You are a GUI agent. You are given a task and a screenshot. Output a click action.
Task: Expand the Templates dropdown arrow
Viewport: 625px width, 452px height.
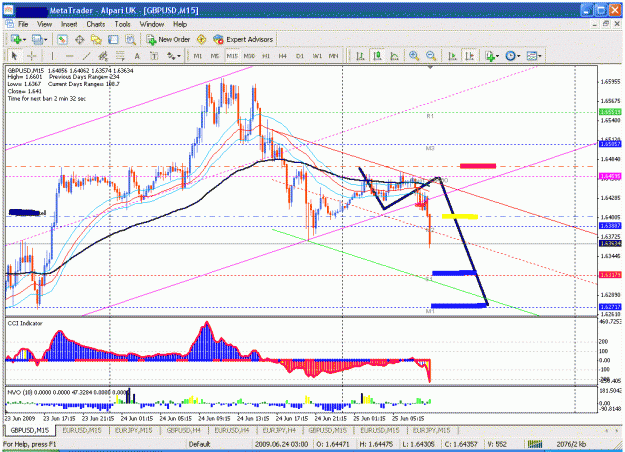pyautogui.click(x=540, y=56)
